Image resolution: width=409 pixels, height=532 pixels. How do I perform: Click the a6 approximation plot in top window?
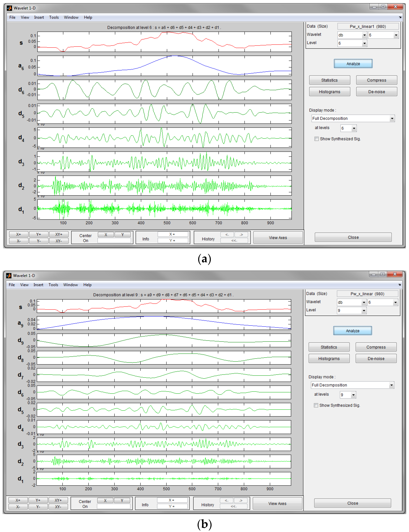click(164, 66)
